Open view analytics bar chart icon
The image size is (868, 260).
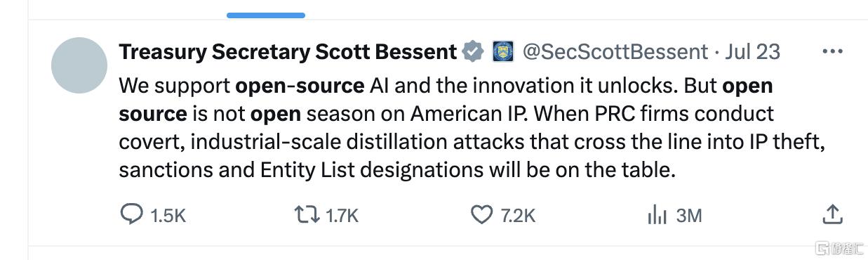[655, 214]
